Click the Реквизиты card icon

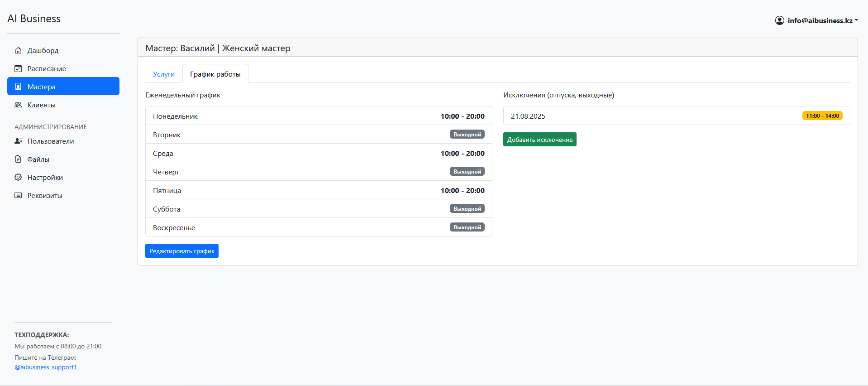18,195
